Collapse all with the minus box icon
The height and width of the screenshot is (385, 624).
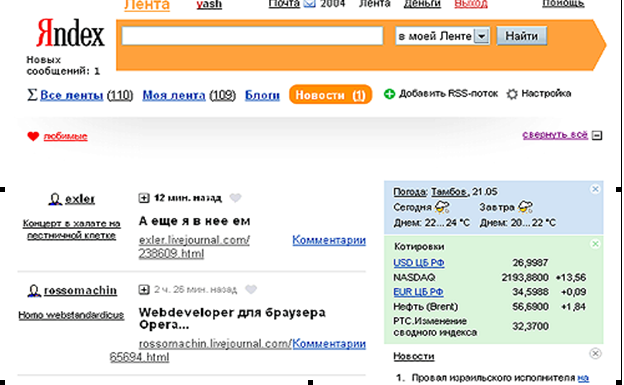[597, 135]
